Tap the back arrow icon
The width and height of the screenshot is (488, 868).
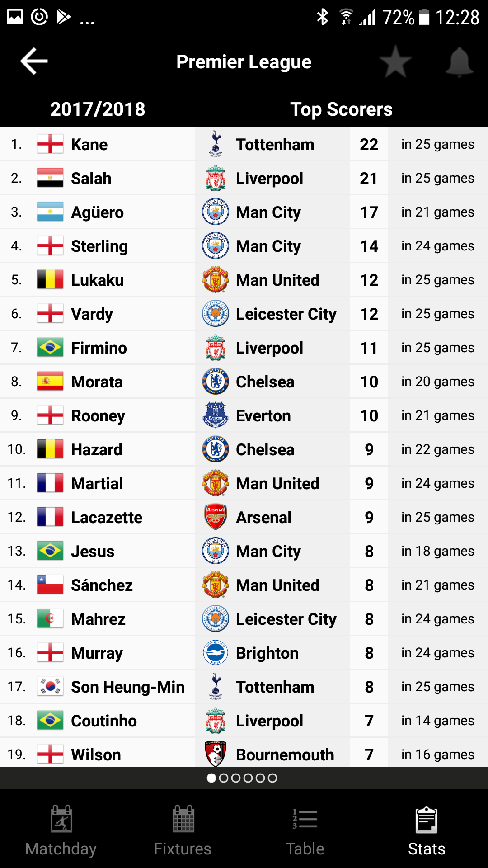coord(34,61)
